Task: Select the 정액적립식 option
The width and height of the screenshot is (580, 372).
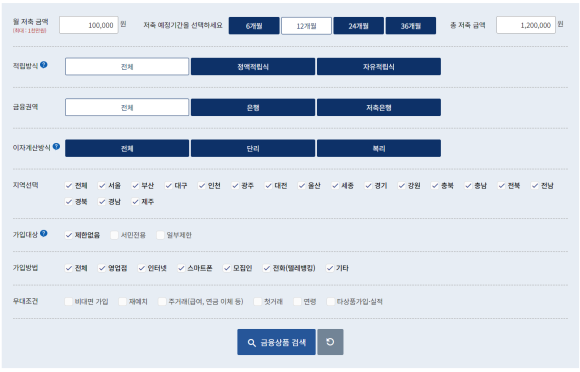Action: coord(253,67)
